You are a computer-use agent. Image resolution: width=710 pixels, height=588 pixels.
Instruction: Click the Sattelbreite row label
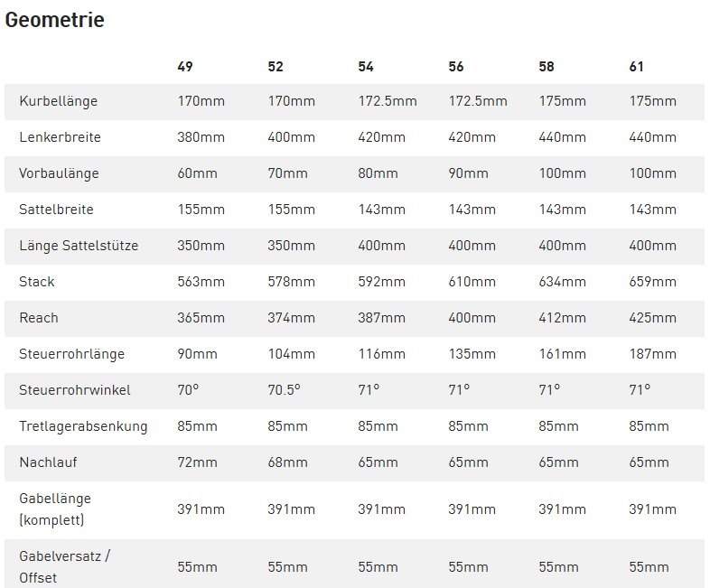[x=56, y=210]
